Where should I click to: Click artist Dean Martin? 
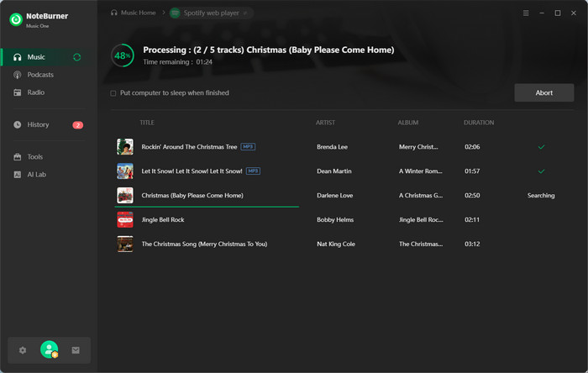pyautogui.click(x=334, y=171)
